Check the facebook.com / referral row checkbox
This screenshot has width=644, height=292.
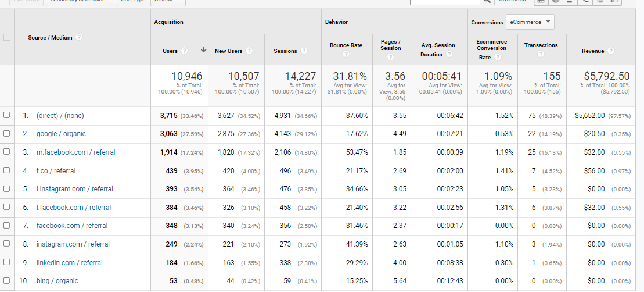[x=6, y=225]
